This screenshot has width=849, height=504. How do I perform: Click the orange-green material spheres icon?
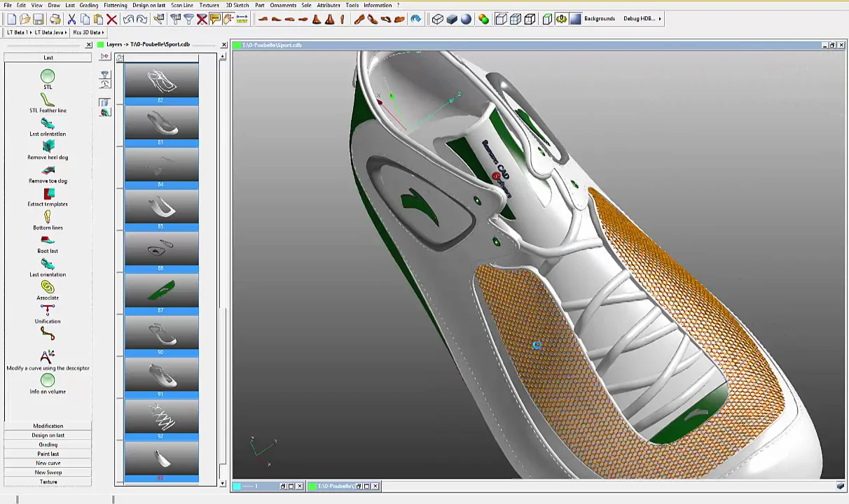(x=483, y=19)
